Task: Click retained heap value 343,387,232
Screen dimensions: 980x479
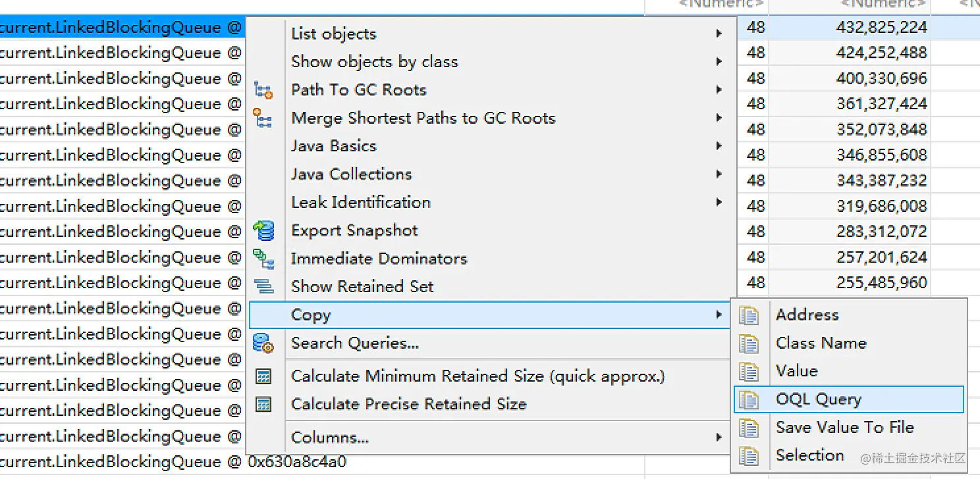Action: point(882,181)
